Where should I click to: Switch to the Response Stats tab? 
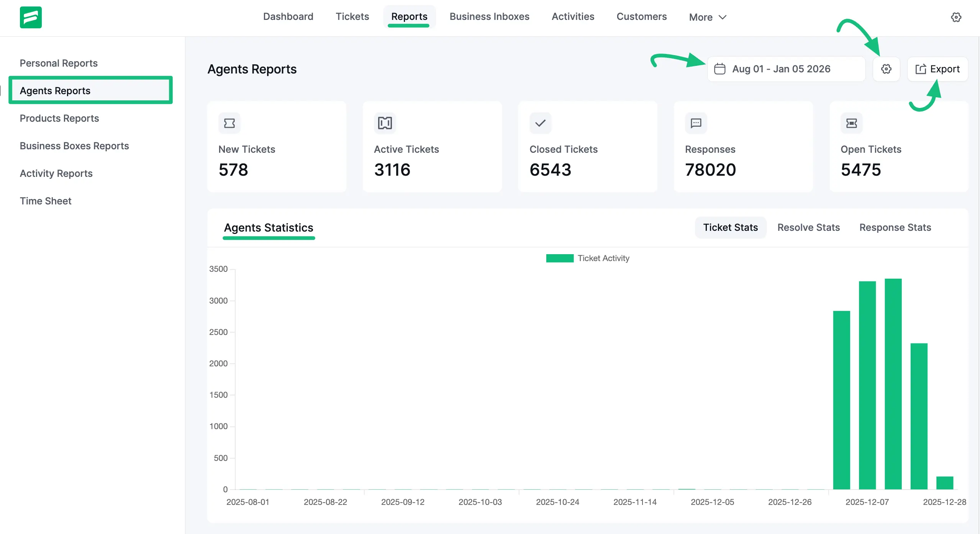895,227
